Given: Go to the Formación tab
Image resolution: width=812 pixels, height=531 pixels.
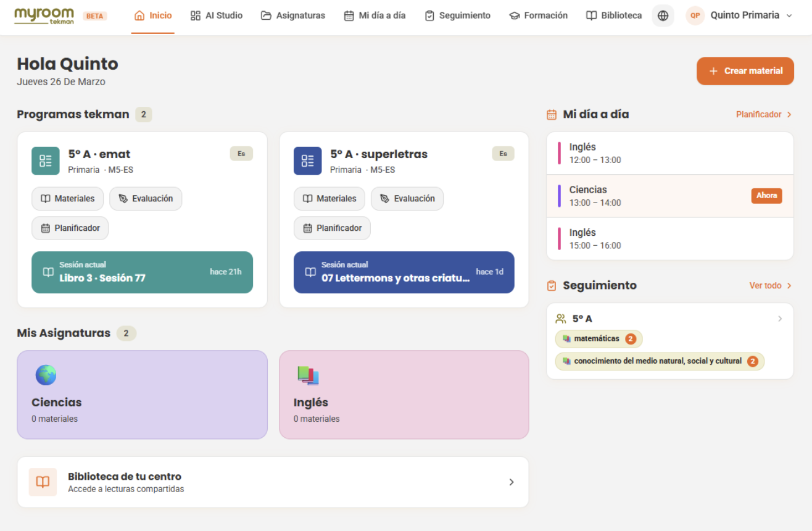Looking at the screenshot, I should (538, 15).
